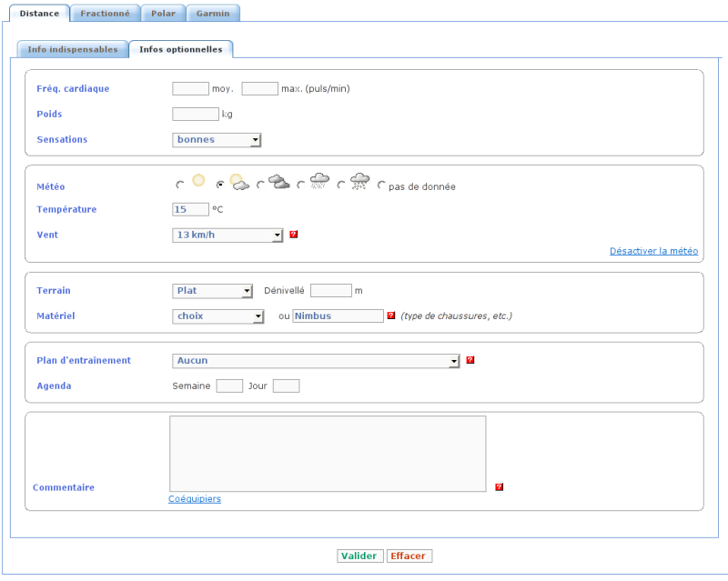Image resolution: width=728 pixels, height=581 pixels.
Task: Click the 'Matériel' label
Action: (x=56, y=316)
